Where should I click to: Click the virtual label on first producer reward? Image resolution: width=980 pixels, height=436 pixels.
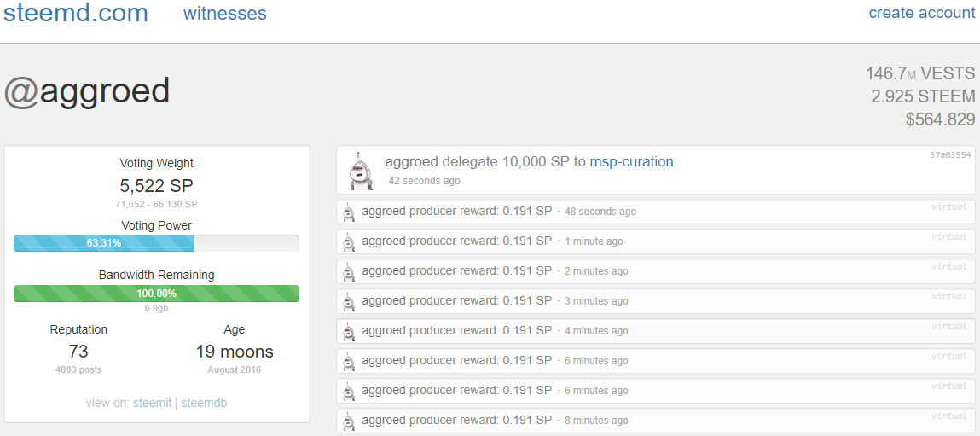pos(949,206)
